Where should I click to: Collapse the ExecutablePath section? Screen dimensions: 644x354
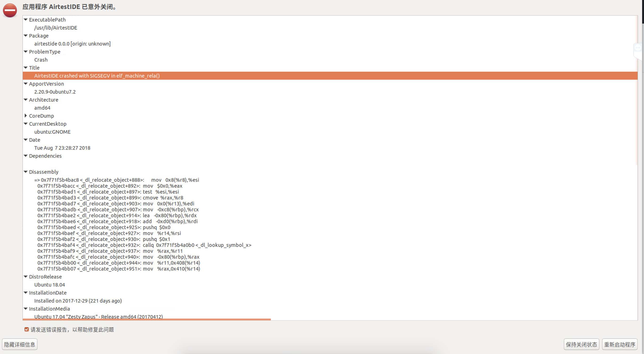pyautogui.click(x=25, y=20)
